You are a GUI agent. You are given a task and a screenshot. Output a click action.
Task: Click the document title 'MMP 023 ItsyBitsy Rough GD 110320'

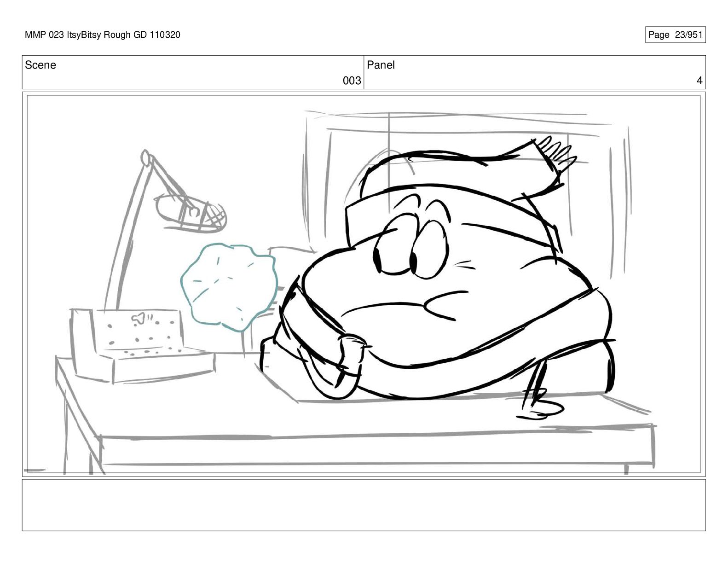click(103, 35)
